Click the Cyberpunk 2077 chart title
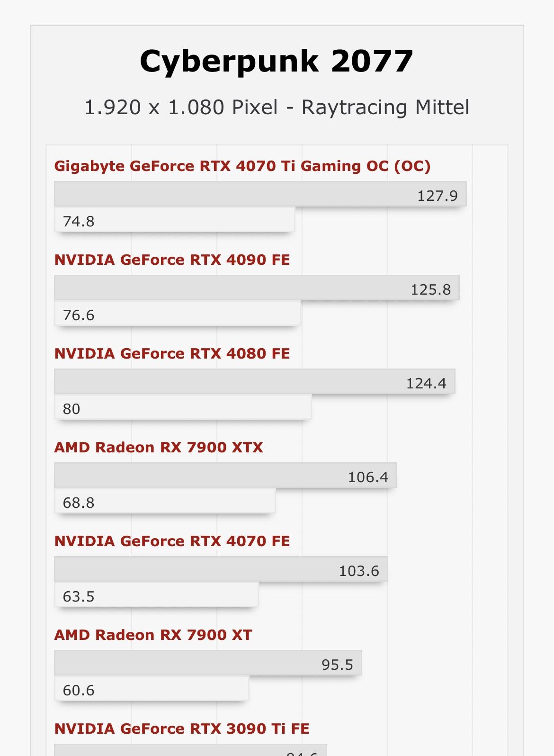Viewport: 554px width, 756px height. coord(277,62)
